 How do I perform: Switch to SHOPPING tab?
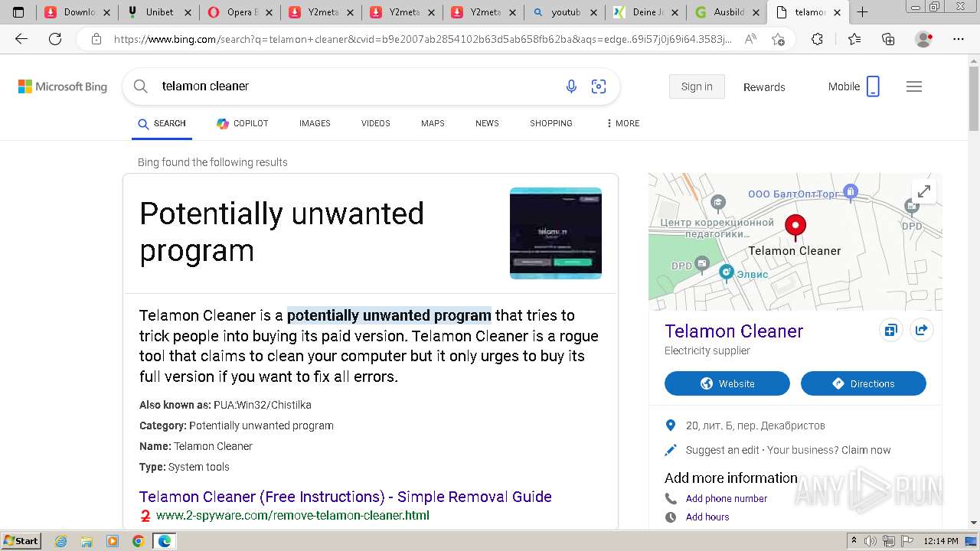coord(551,123)
